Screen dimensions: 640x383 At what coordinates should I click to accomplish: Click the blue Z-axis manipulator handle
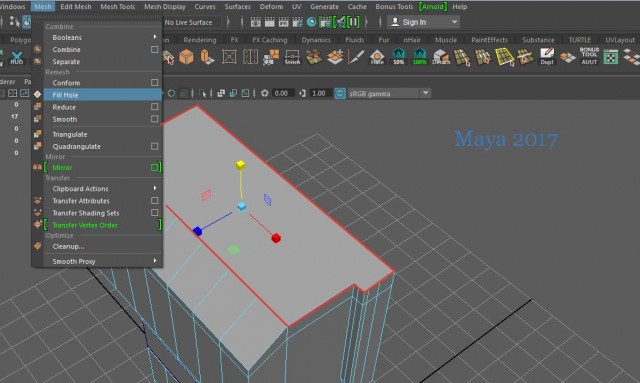point(198,231)
